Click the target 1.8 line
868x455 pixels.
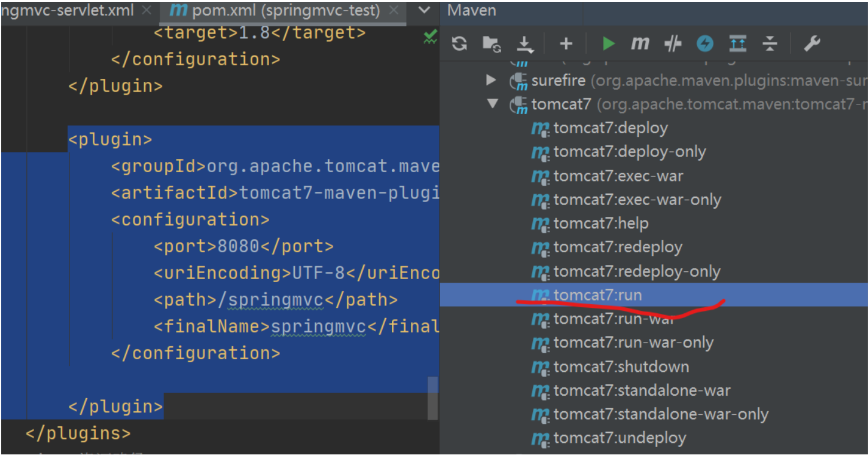click(260, 32)
